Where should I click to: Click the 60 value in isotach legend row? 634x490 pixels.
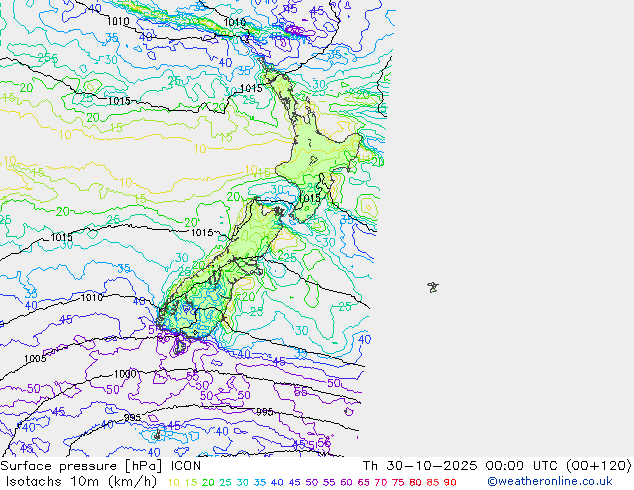pyautogui.click(x=346, y=482)
